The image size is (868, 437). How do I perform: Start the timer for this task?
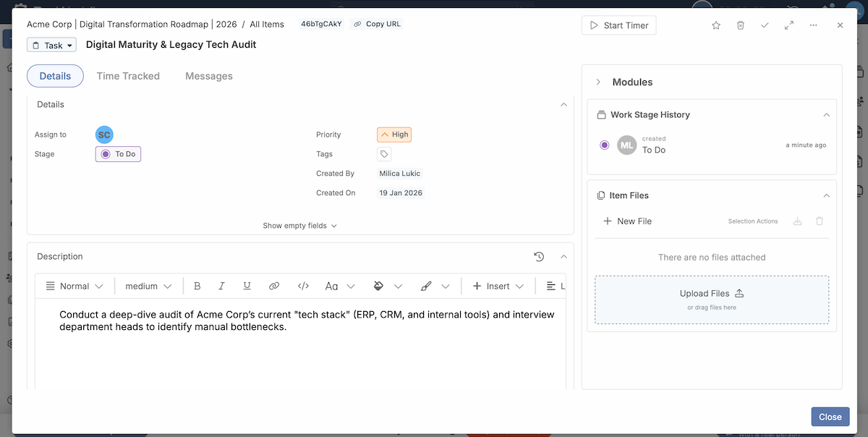click(618, 25)
